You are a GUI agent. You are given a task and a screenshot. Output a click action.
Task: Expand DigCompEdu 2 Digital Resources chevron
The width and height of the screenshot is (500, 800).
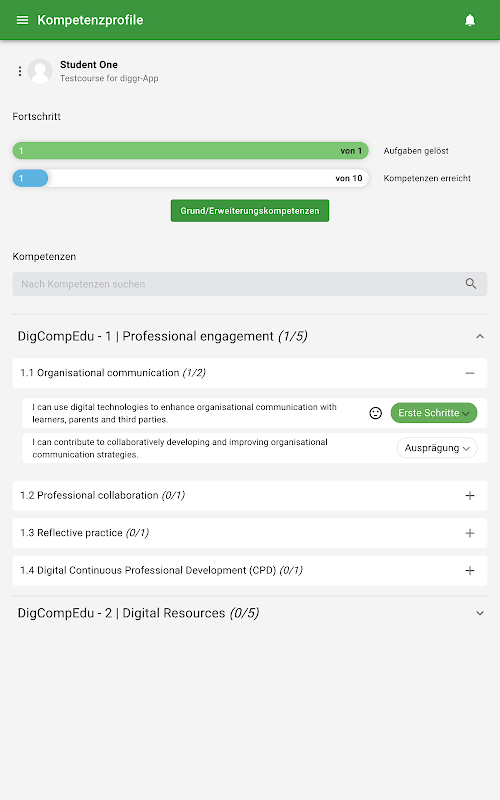click(x=480, y=613)
